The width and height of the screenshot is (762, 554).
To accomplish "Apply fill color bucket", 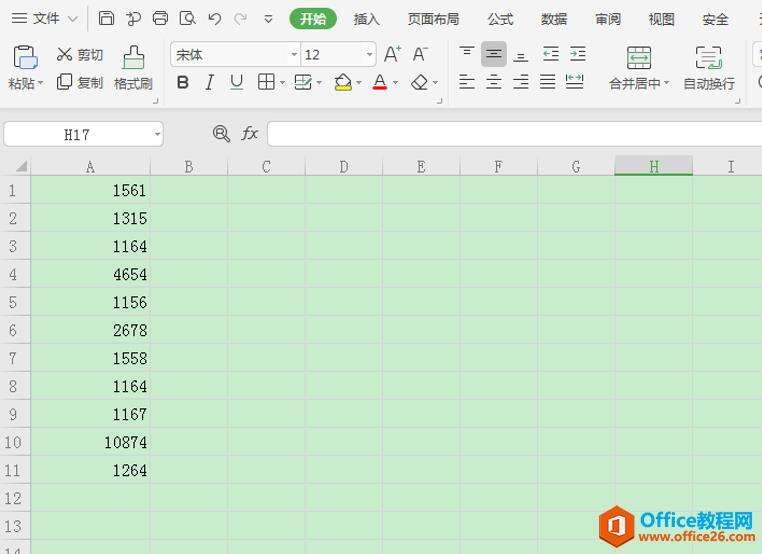I will point(343,82).
